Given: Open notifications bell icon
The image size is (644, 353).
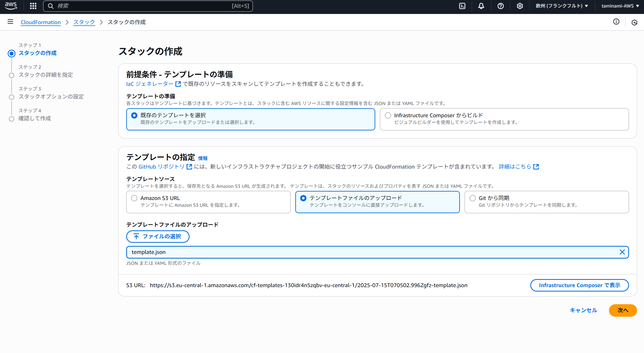Looking at the screenshot, I should pos(481,6).
